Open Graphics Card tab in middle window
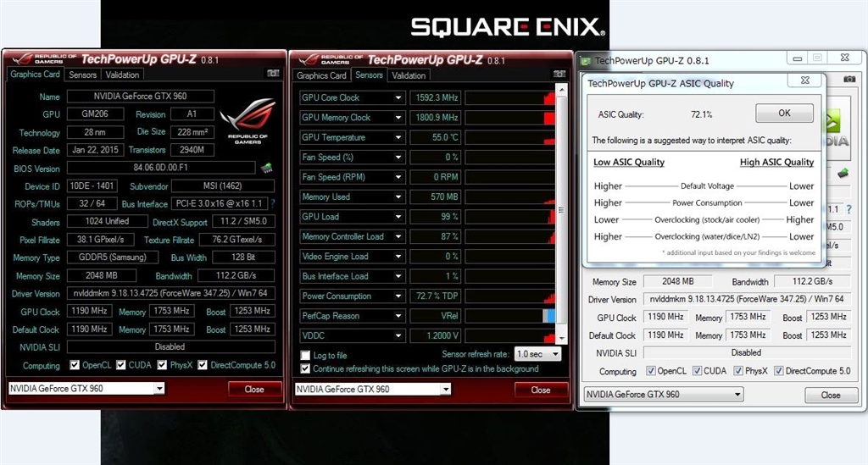The width and height of the screenshot is (868, 465). pos(321,75)
